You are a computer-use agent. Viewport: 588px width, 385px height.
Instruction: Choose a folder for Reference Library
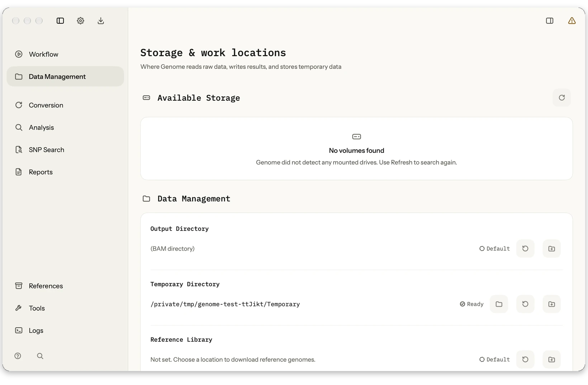tap(552, 359)
